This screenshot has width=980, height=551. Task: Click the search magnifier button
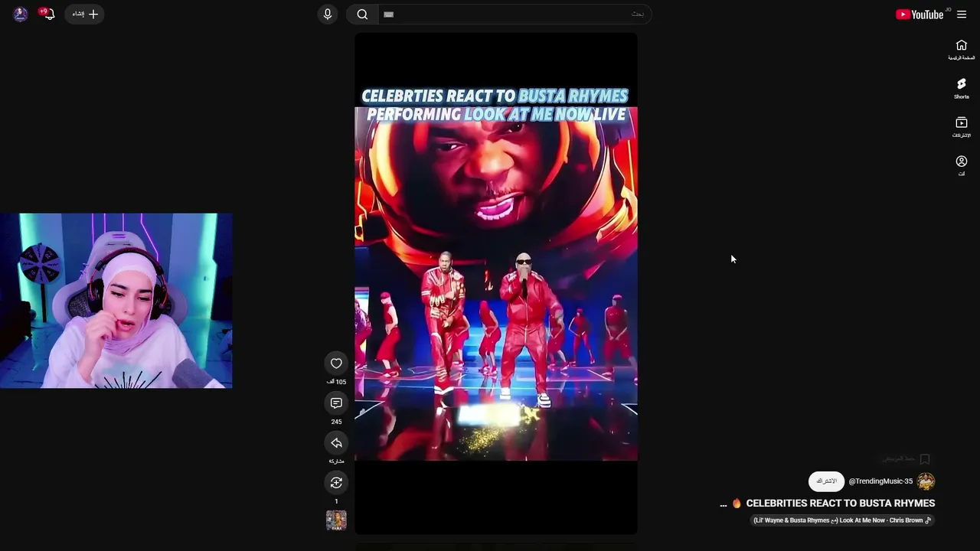[x=362, y=15]
